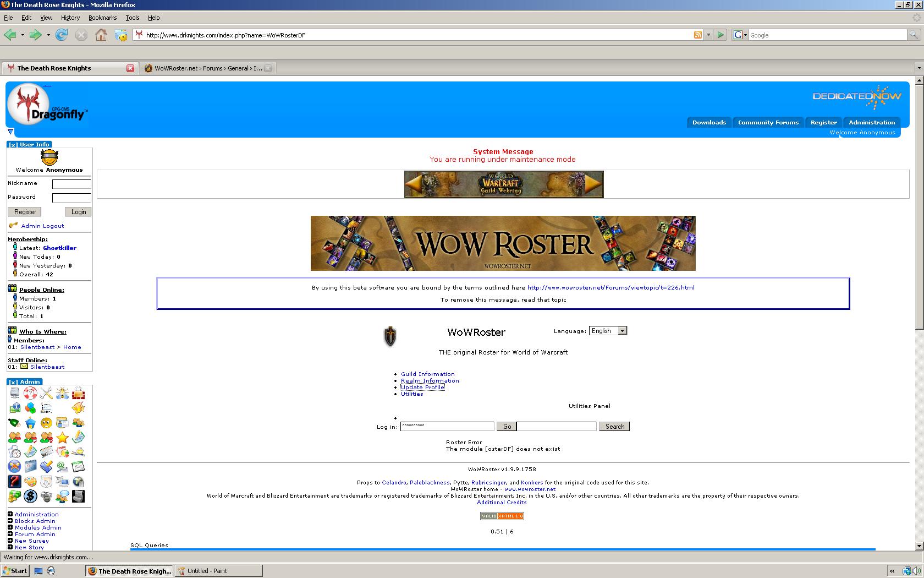Screen dimensions: 924x578
Task: Click the Nickname input field
Action: (71, 184)
